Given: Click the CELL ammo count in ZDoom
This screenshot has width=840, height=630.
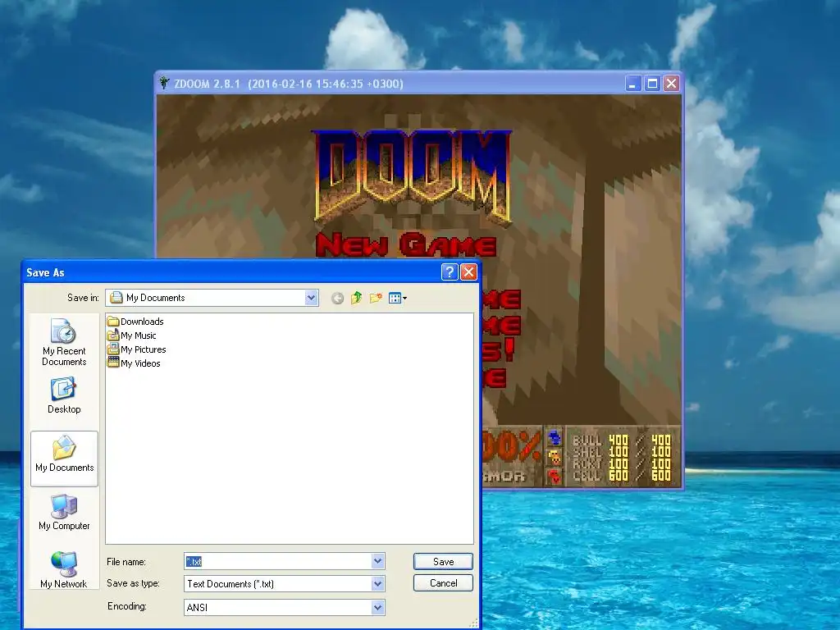Looking at the screenshot, I should (619, 475).
